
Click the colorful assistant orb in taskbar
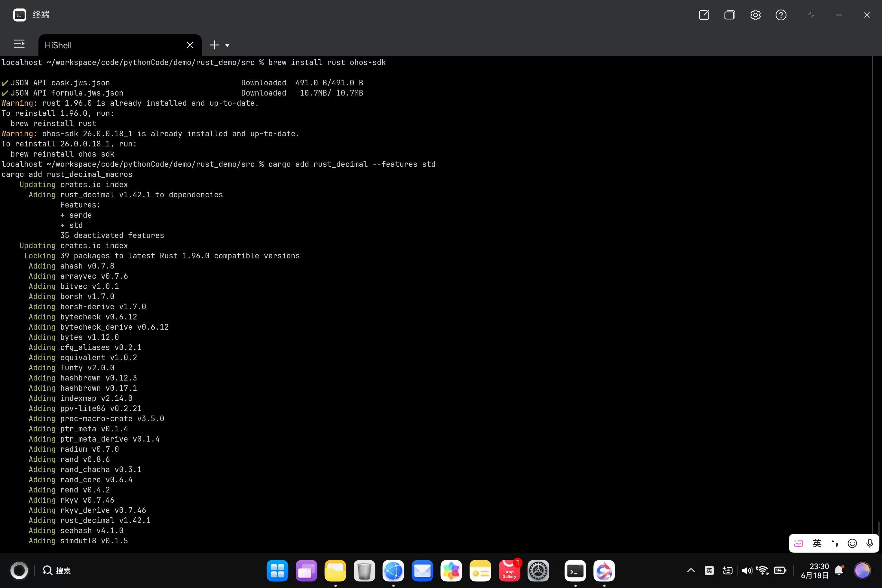pos(862,570)
